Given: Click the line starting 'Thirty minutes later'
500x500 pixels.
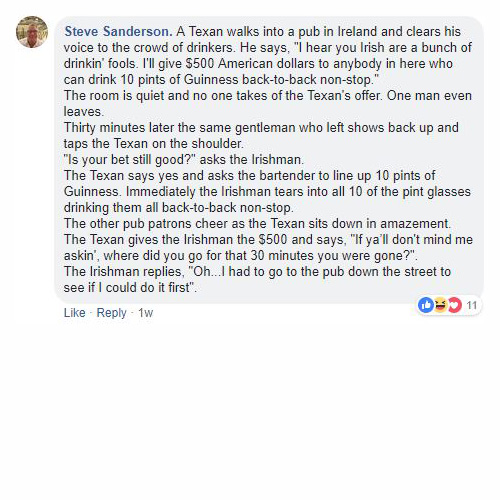Looking at the screenshot, I should click(x=261, y=128).
